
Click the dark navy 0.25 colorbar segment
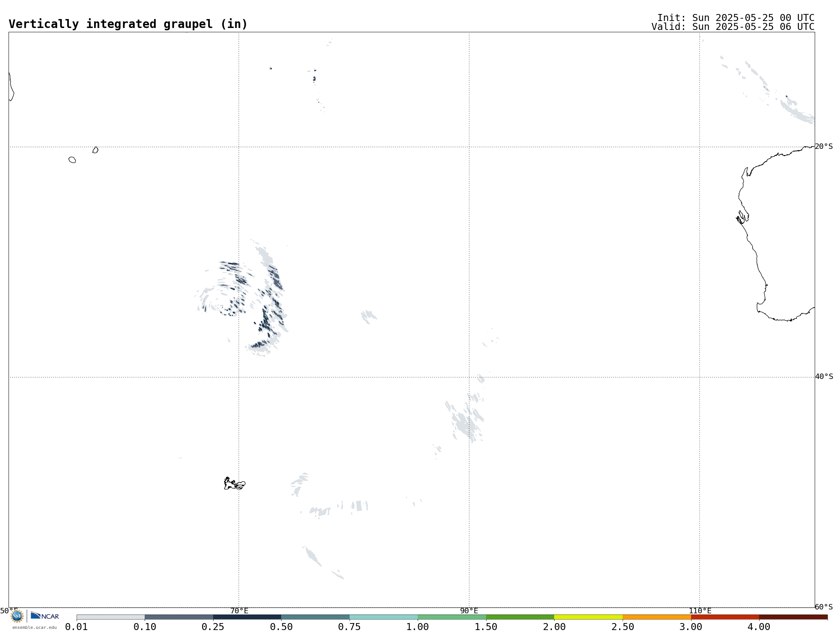247,617
